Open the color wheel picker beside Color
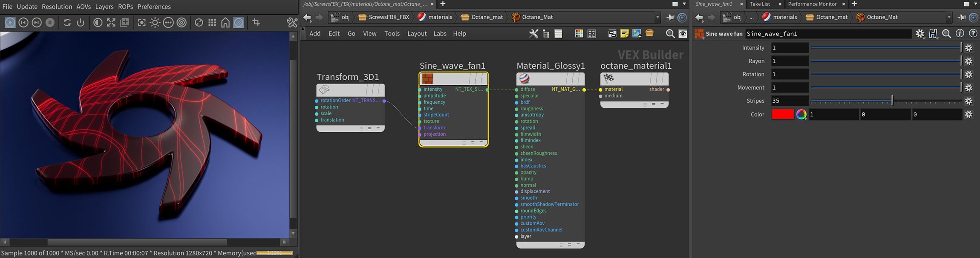The height and width of the screenshot is (258, 980). click(801, 114)
